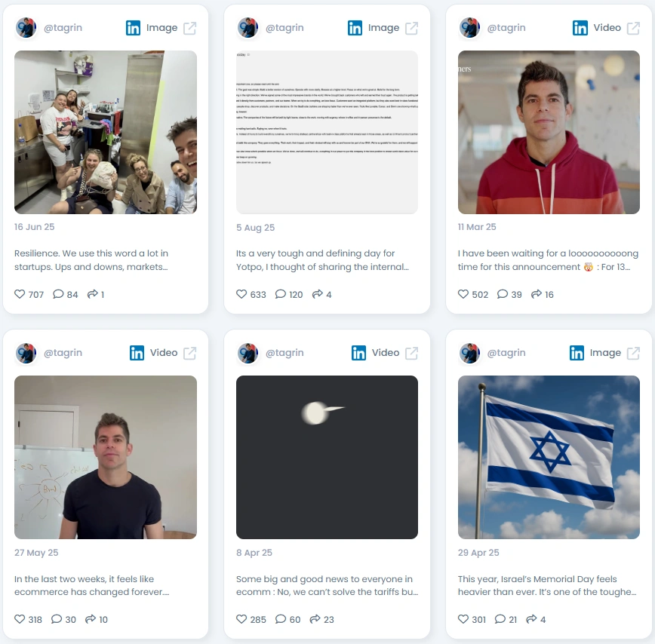
Task: Open the red hoodie video thumbnail
Action: click(x=549, y=132)
